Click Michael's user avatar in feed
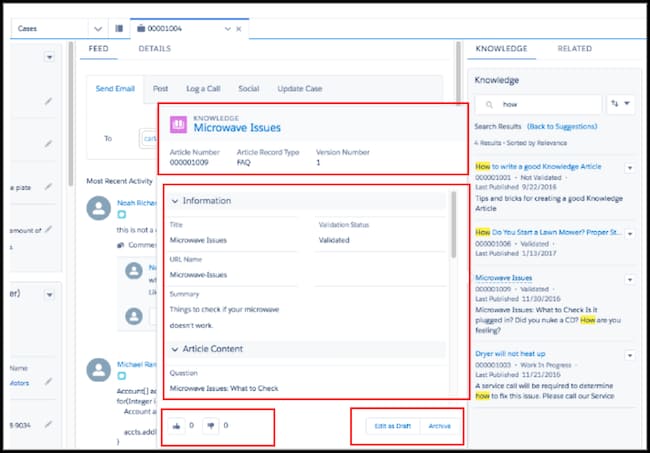The height and width of the screenshot is (453, 650). (98, 369)
